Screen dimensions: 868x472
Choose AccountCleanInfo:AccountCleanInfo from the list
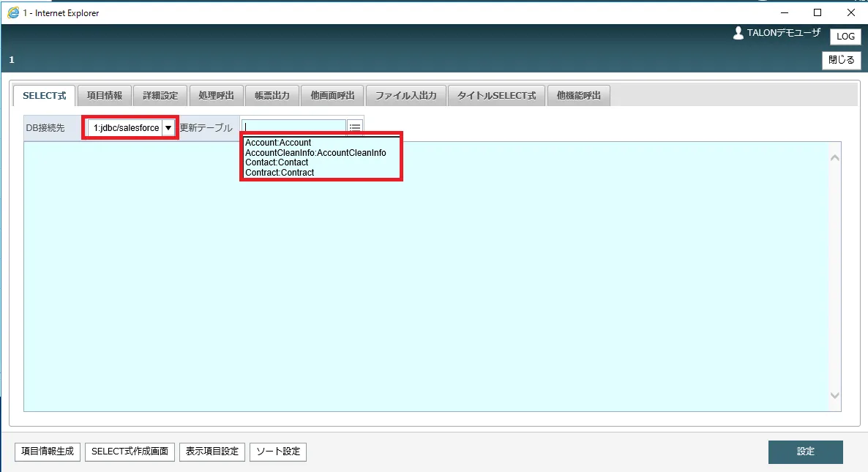click(x=315, y=153)
